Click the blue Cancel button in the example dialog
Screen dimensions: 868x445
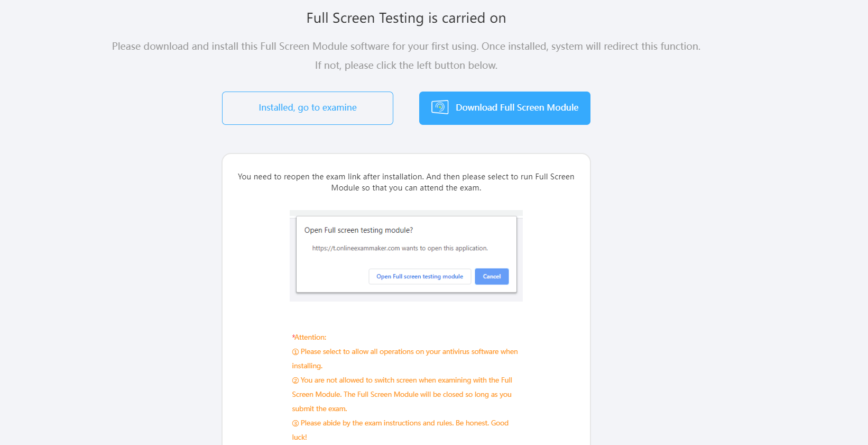click(492, 276)
